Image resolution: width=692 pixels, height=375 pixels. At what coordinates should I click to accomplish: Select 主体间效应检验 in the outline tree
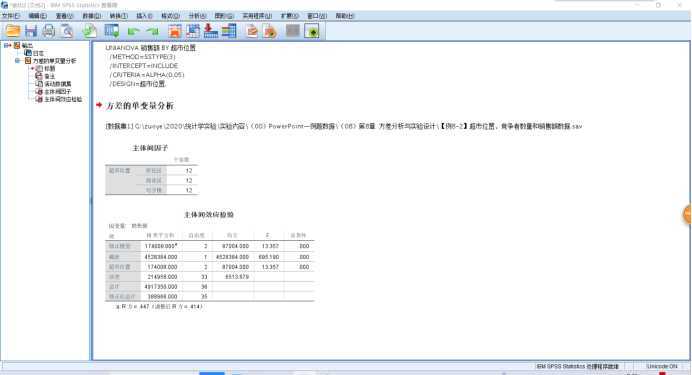point(63,99)
